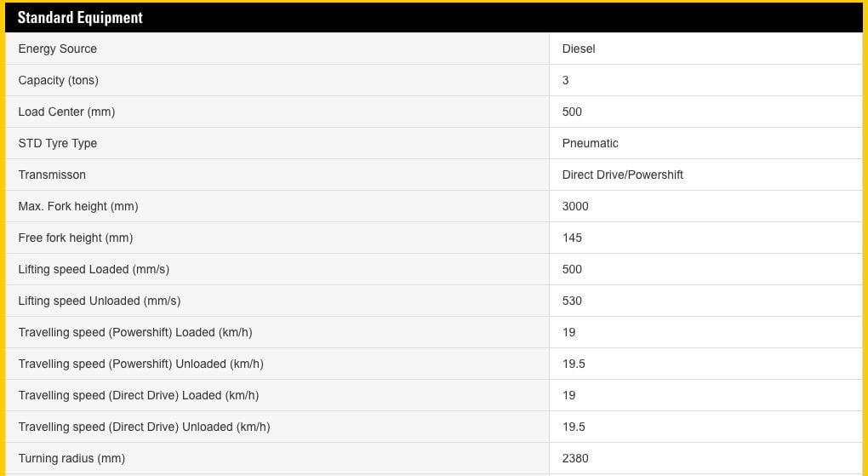Select the Max. Fork height label

pos(78,206)
